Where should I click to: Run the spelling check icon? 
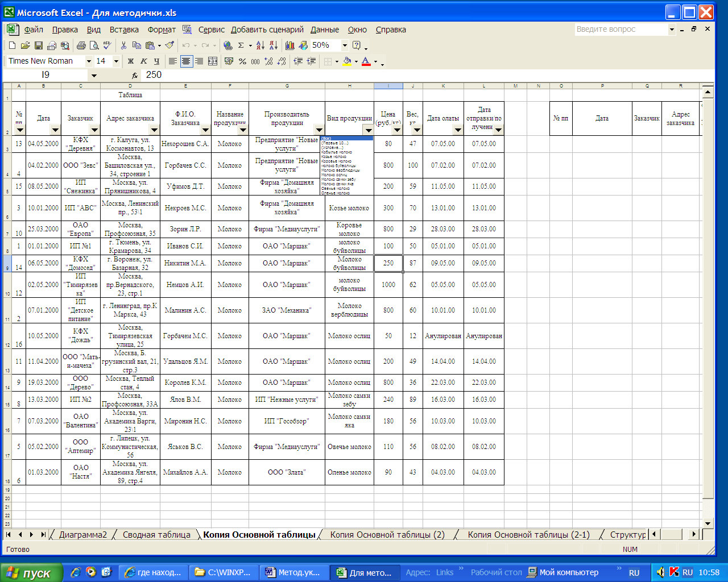[107, 45]
